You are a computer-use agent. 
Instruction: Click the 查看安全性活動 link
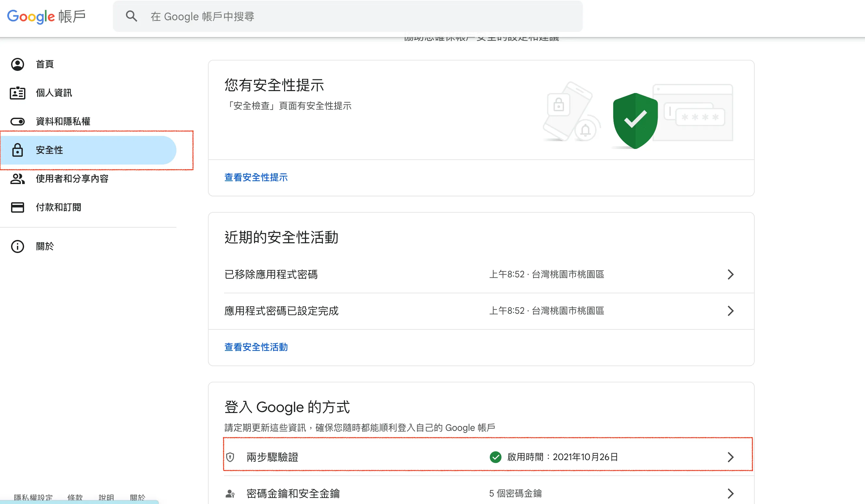tap(256, 347)
